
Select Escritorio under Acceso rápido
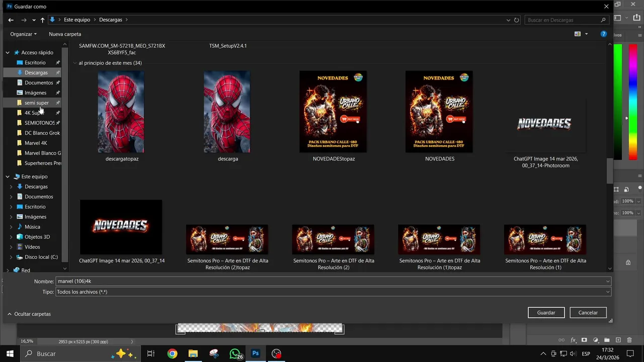[35, 62]
